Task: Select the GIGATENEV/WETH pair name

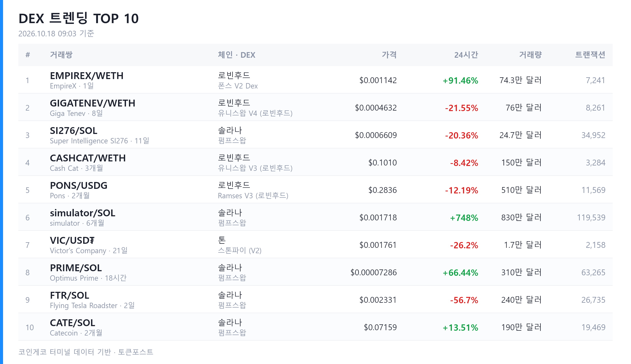Action: [92, 103]
